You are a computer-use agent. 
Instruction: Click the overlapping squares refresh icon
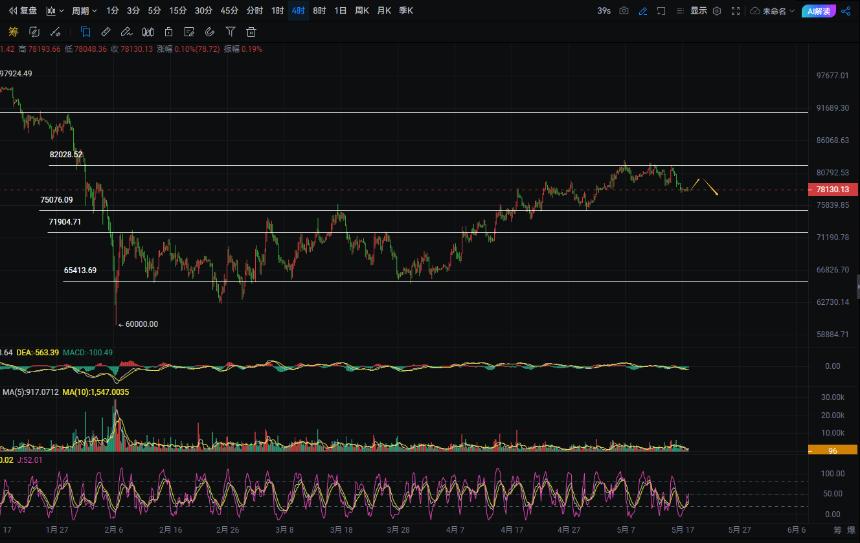tap(34, 32)
